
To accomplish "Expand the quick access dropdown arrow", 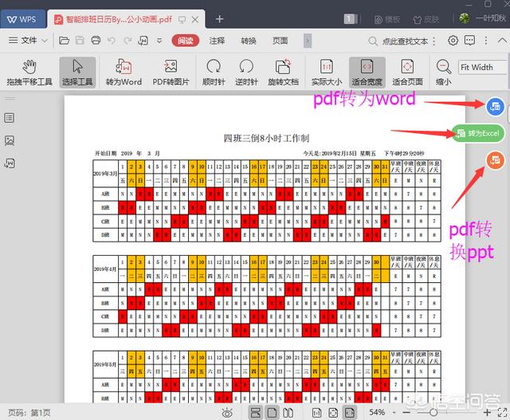I will [159, 41].
